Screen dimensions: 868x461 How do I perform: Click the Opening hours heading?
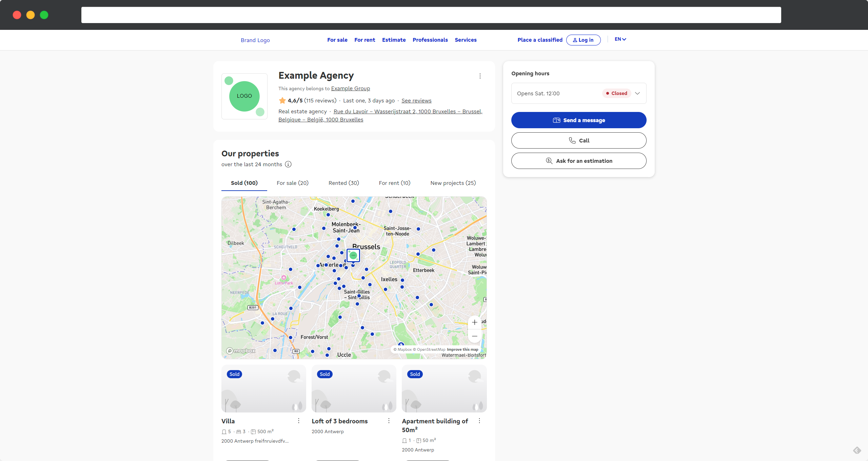pyautogui.click(x=530, y=73)
